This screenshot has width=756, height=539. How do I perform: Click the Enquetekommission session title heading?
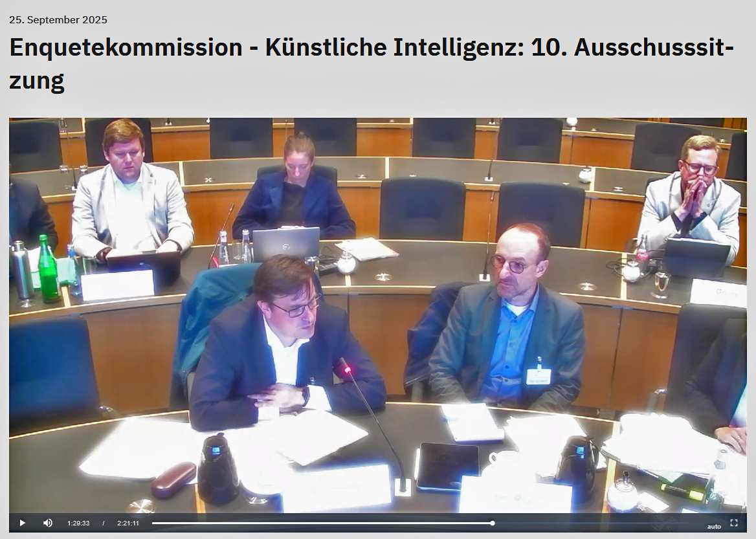pos(372,63)
